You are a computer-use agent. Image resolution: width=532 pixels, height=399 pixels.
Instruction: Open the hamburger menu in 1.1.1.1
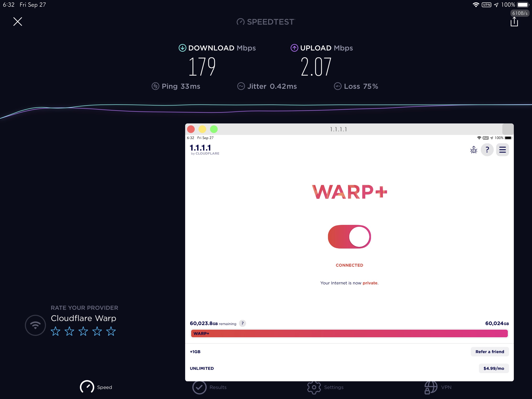(502, 150)
